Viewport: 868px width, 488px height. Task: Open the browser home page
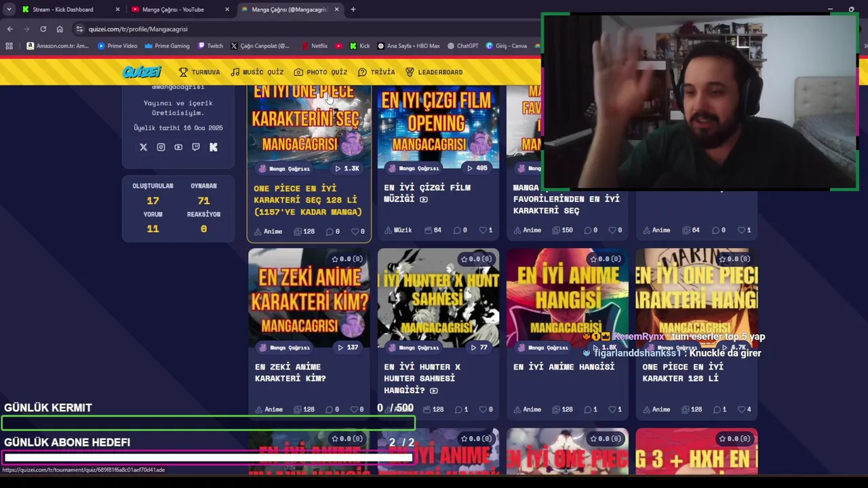pos(60,29)
